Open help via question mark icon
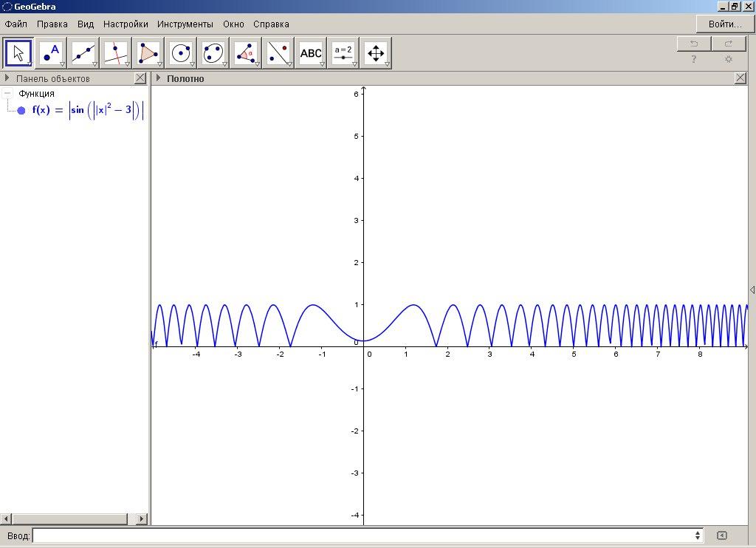 point(694,59)
